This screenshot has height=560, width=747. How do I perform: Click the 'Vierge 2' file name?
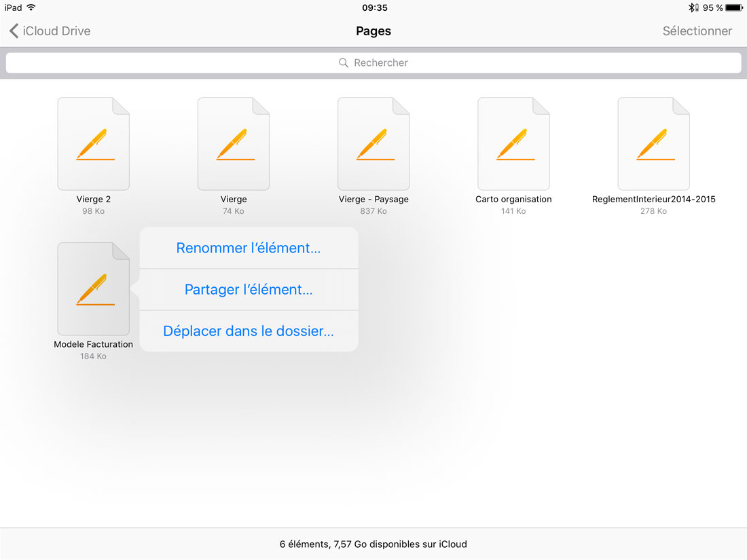coord(94,199)
